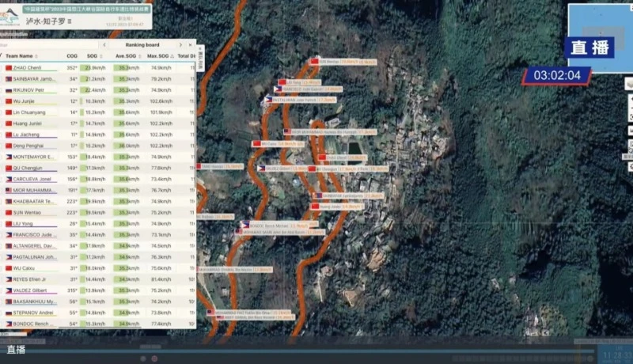This screenshot has height=364, width=633.
Task: Open the map layers icon on right toolbar
Action: click(x=629, y=84)
